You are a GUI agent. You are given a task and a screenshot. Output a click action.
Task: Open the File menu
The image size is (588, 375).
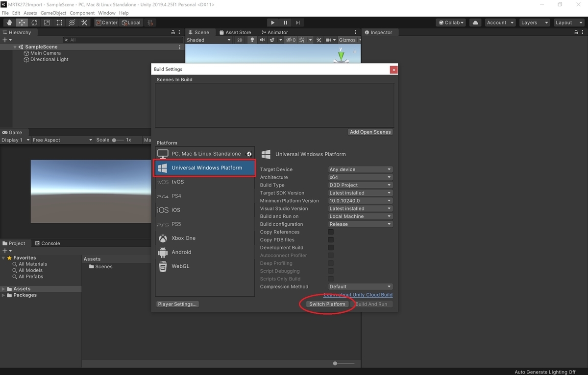pyautogui.click(x=5, y=13)
